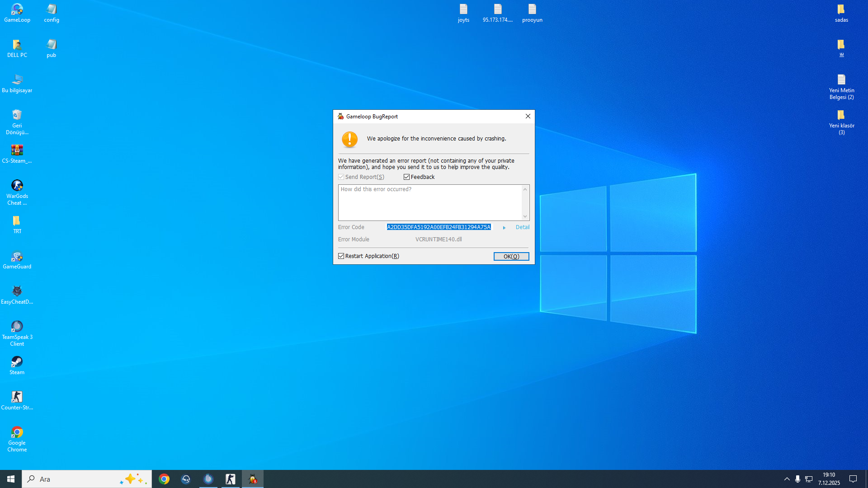
Task: Show hidden tray icons chevron
Action: [787, 479]
